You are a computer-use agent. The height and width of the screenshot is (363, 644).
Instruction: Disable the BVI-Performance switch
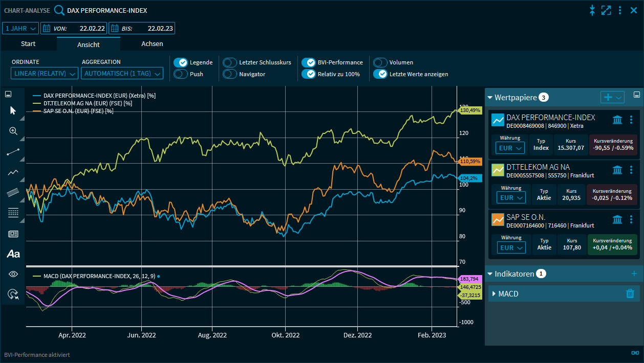click(x=308, y=62)
